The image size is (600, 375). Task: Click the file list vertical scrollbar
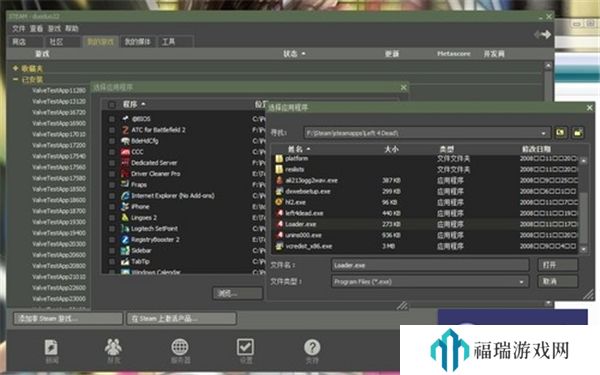tap(584, 205)
